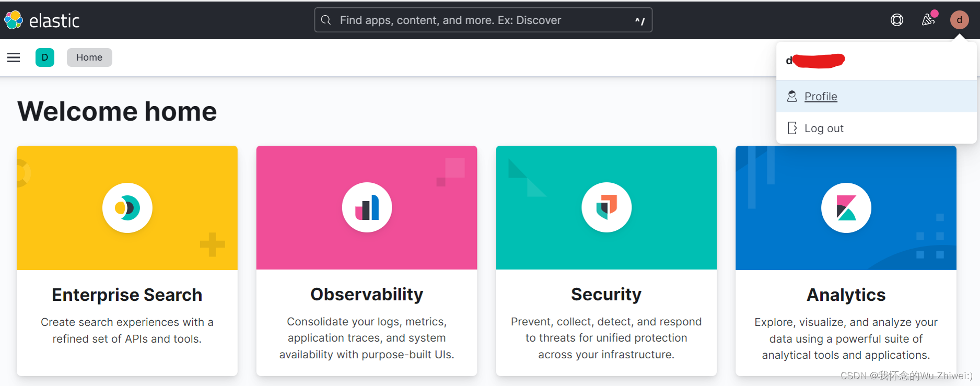980x386 pixels.
Task: Click the Enterprise Search logo icon
Action: (x=127, y=208)
